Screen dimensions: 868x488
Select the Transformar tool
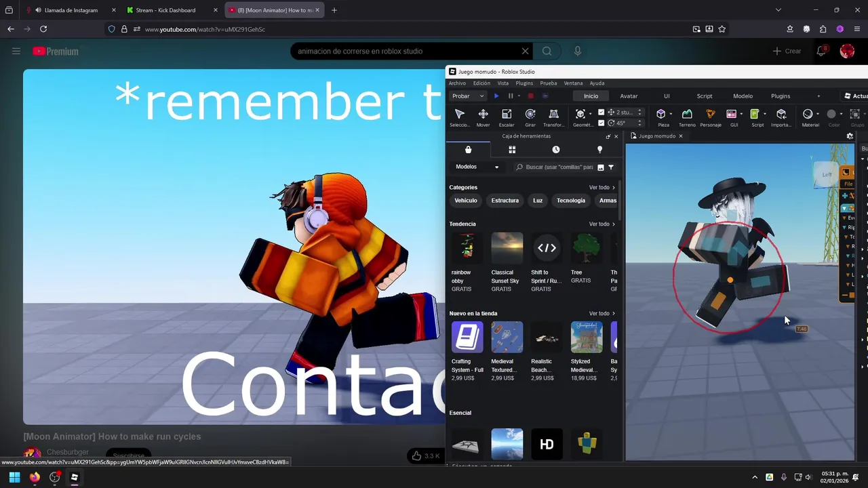pyautogui.click(x=553, y=117)
